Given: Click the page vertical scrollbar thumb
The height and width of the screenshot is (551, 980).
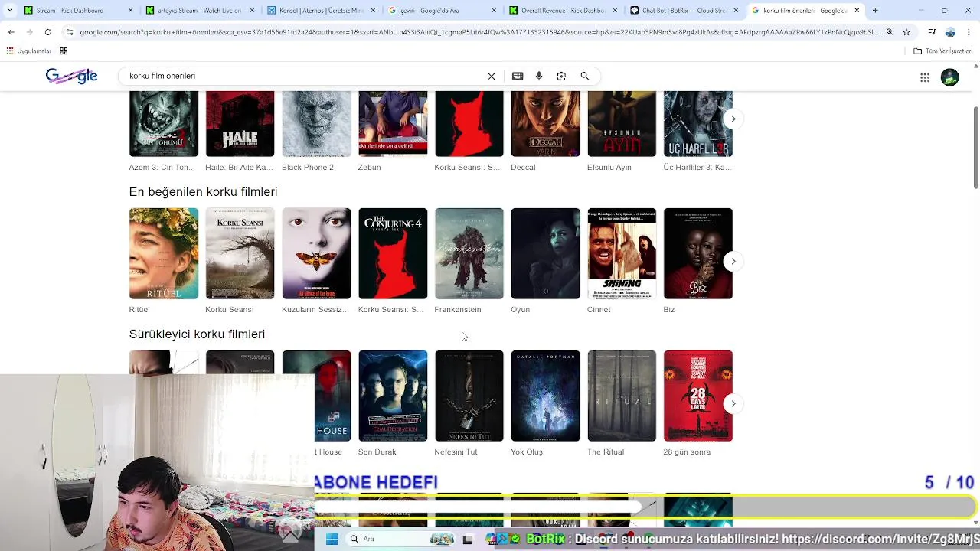Looking at the screenshot, I should click(975, 147).
